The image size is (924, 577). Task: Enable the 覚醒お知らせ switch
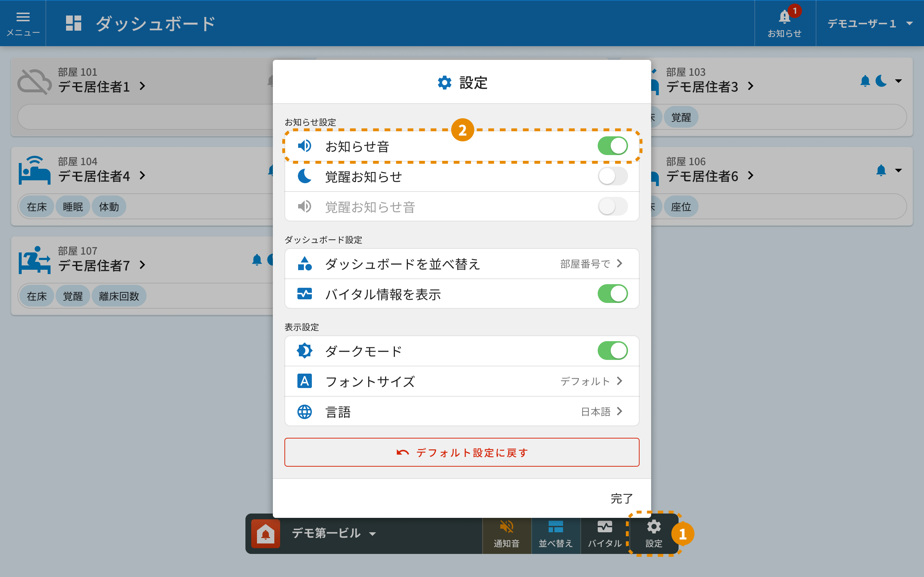click(613, 176)
